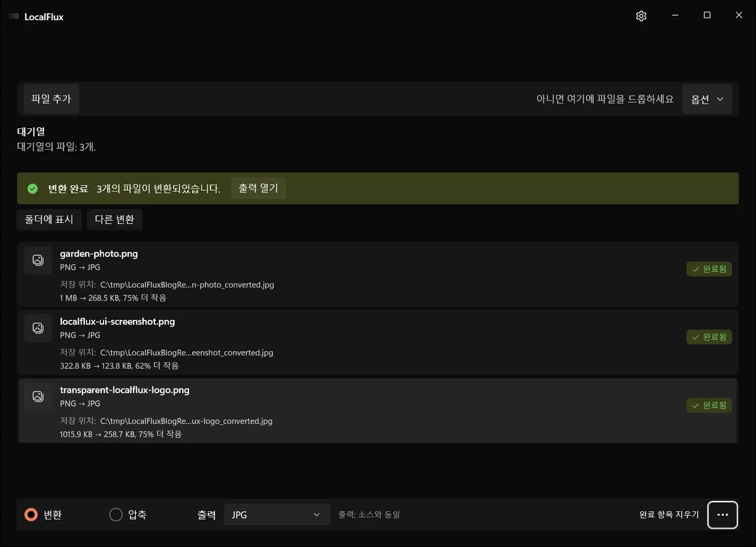The width and height of the screenshot is (756, 547).
Task: Click the text 322.8 KB → 123.8 KB
Action: point(96,366)
